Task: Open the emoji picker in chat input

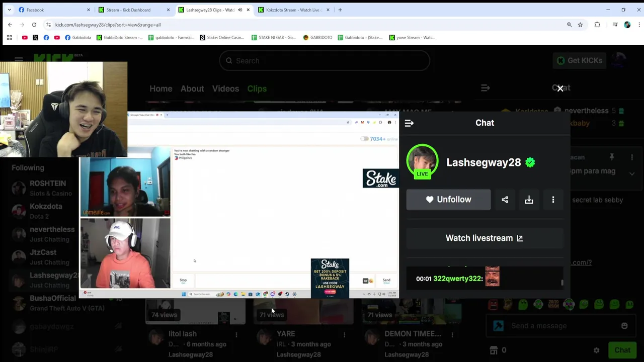Action: pyautogui.click(x=624, y=326)
